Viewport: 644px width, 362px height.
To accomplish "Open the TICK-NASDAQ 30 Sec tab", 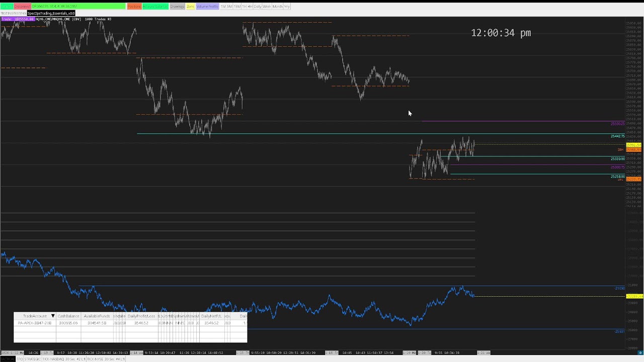I will point(64,359).
